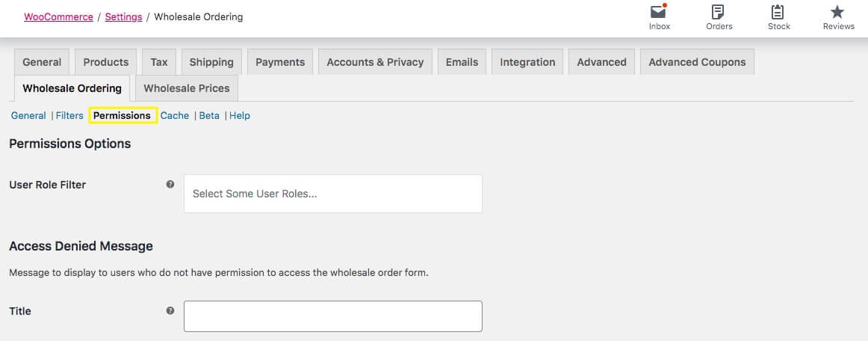
Task: Go to the Cache sub-section
Action: (175, 116)
